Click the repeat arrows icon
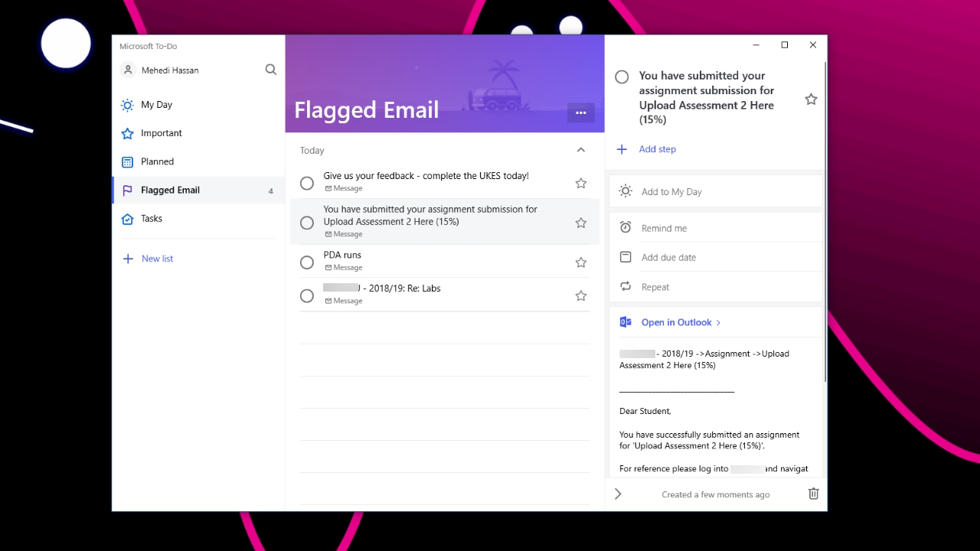 coord(626,286)
